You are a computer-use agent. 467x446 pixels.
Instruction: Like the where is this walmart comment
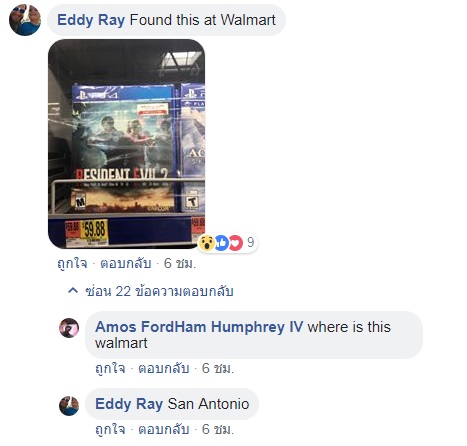[110, 368]
